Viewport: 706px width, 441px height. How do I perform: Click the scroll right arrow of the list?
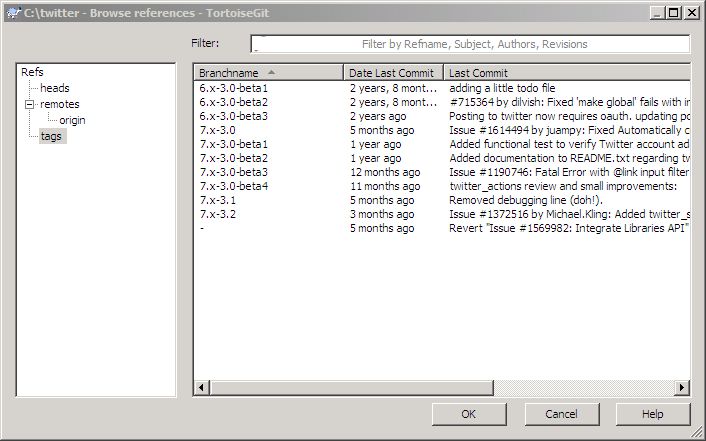pyautogui.click(x=682, y=387)
